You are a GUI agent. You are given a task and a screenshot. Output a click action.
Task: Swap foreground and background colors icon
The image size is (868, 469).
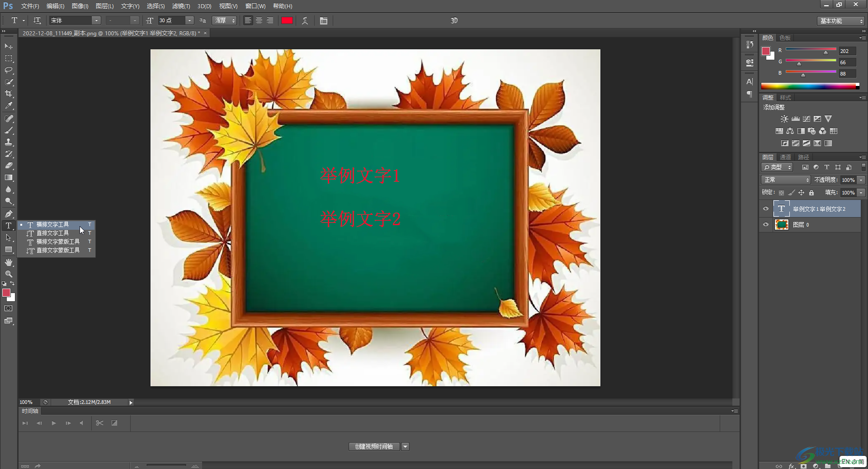[x=12, y=284]
